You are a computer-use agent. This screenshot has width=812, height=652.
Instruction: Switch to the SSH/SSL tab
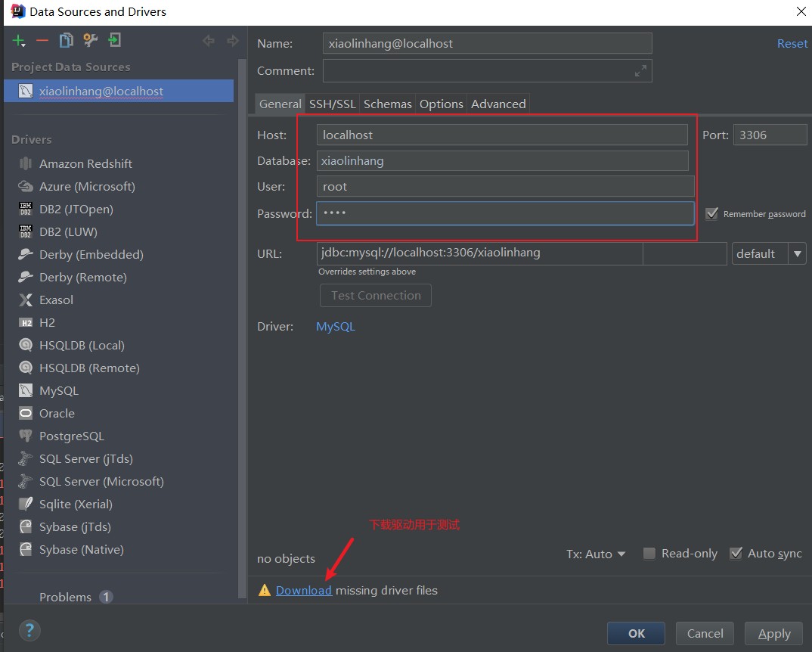tap(333, 104)
